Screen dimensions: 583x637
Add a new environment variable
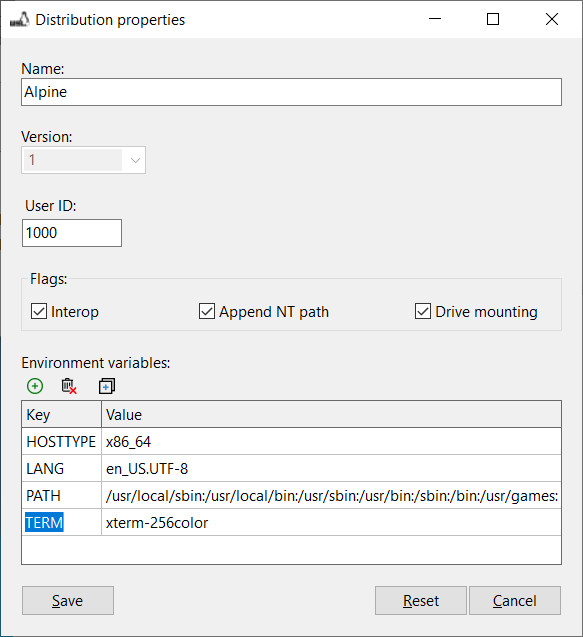pyautogui.click(x=35, y=386)
